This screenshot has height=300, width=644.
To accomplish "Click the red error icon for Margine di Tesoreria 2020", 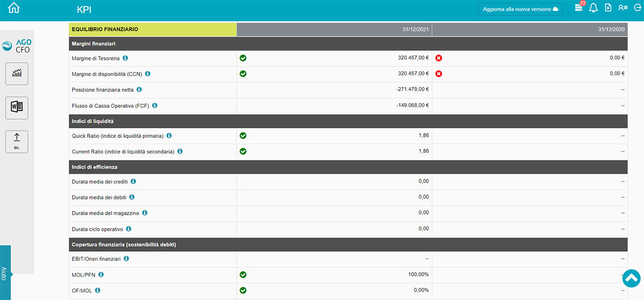I will 438,58.
